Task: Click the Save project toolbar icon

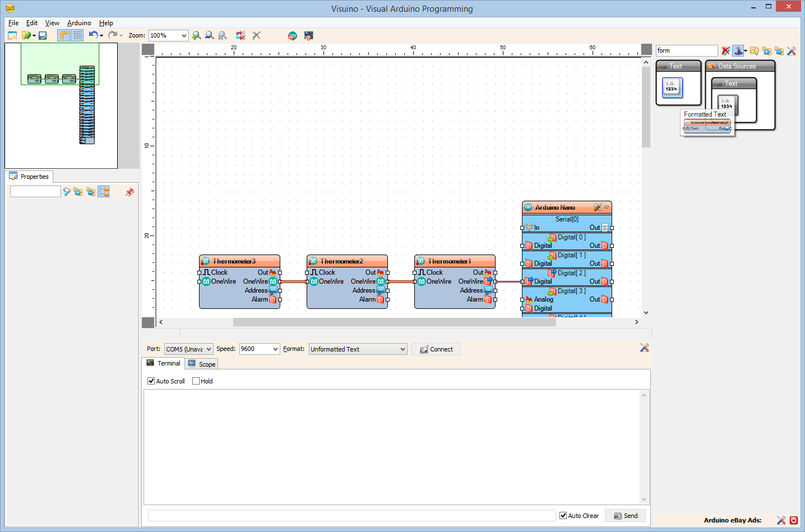Action: click(43, 35)
